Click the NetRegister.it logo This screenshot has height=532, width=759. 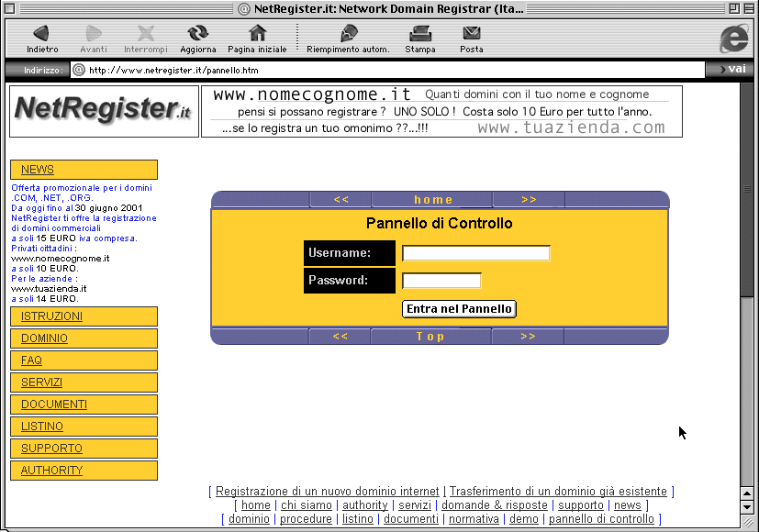(x=104, y=111)
